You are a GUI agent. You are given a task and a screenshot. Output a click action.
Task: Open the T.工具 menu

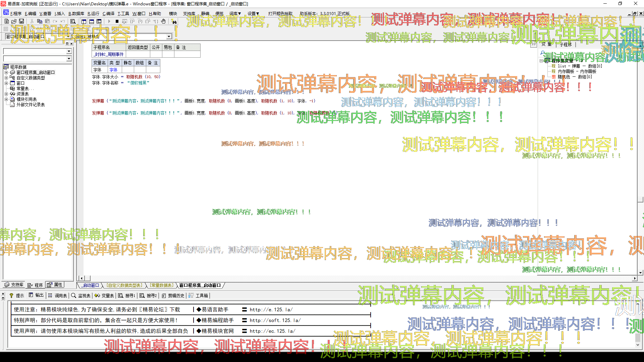point(123,13)
